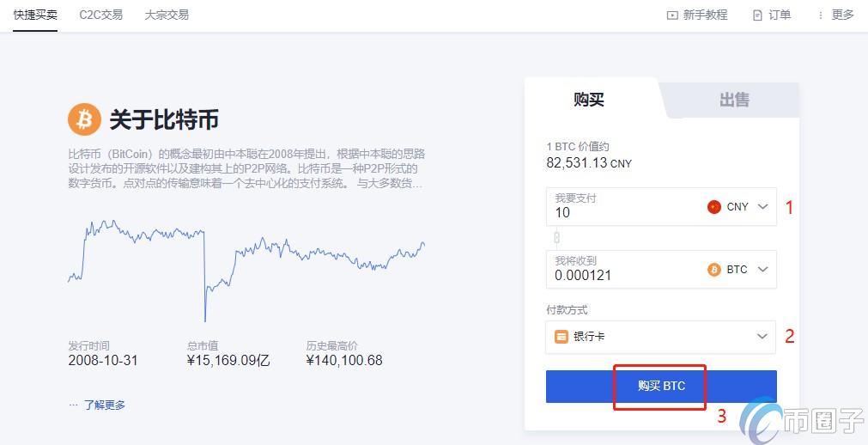868x445 pixels.
Task: Open the 更多 more menu
Action: pyautogui.click(x=842, y=15)
